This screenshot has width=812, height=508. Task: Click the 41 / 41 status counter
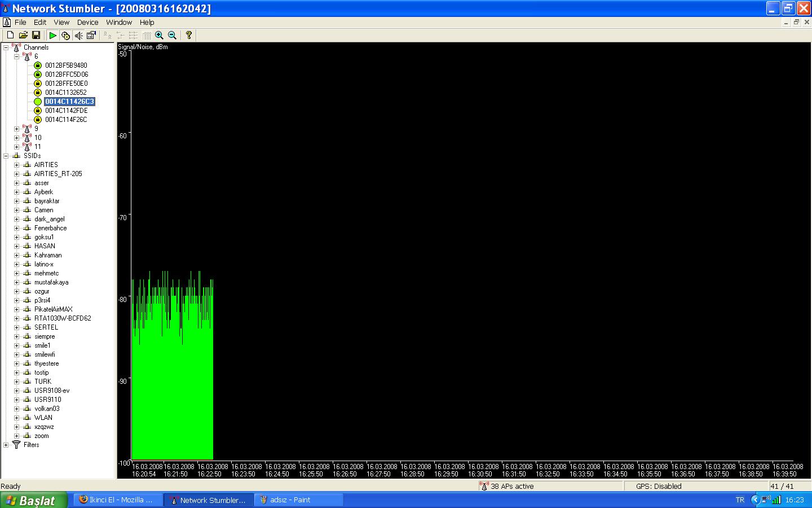pos(782,486)
